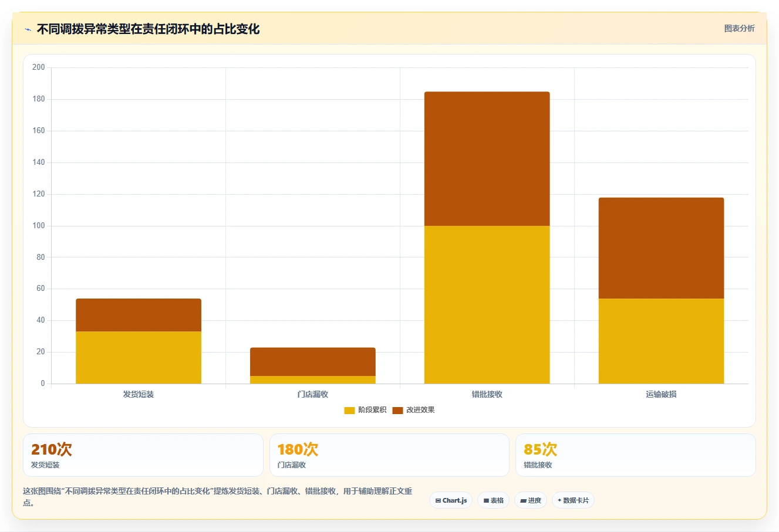Click the brown 改进效果 bar for 门店漏收
This screenshot has height=532, width=779.
(313, 362)
